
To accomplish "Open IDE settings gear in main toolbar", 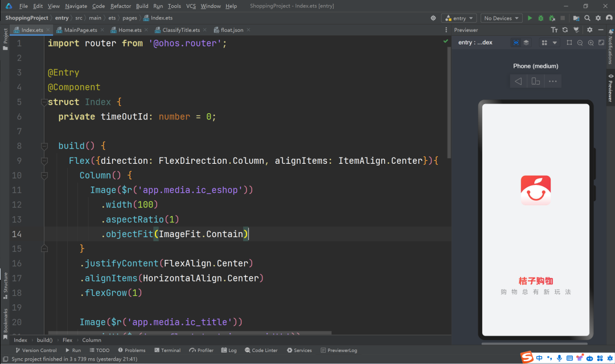I will point(598,18).
